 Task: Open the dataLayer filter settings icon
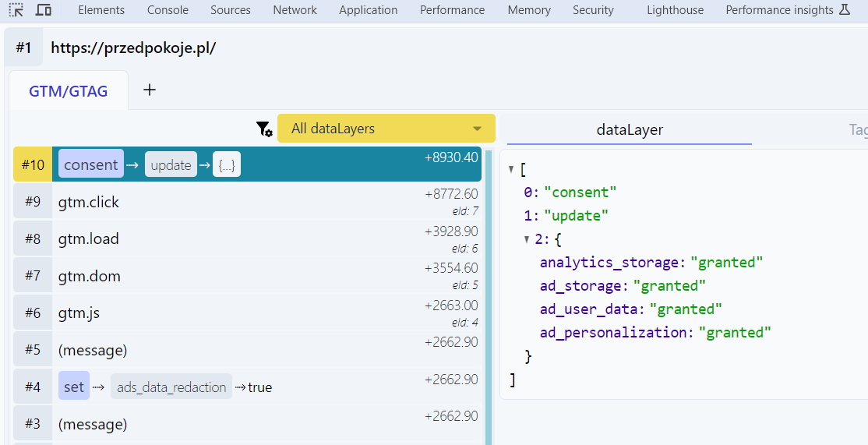264,129
